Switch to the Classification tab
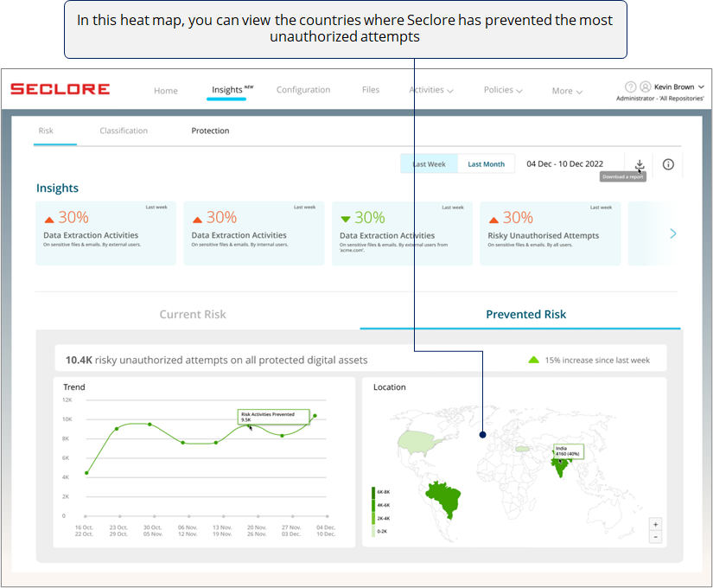713x588 pixels. (124, 131)
